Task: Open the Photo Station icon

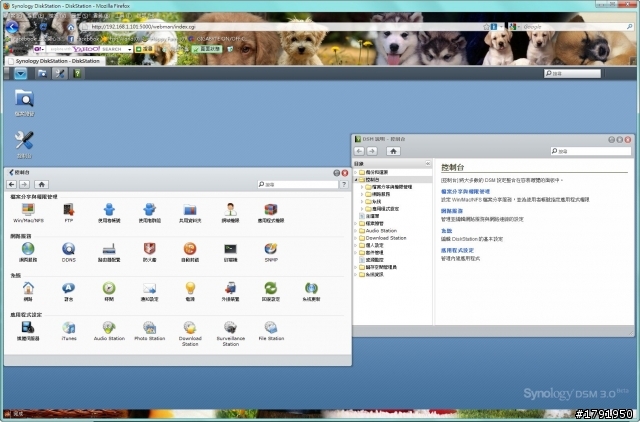Action: (149, 328)
